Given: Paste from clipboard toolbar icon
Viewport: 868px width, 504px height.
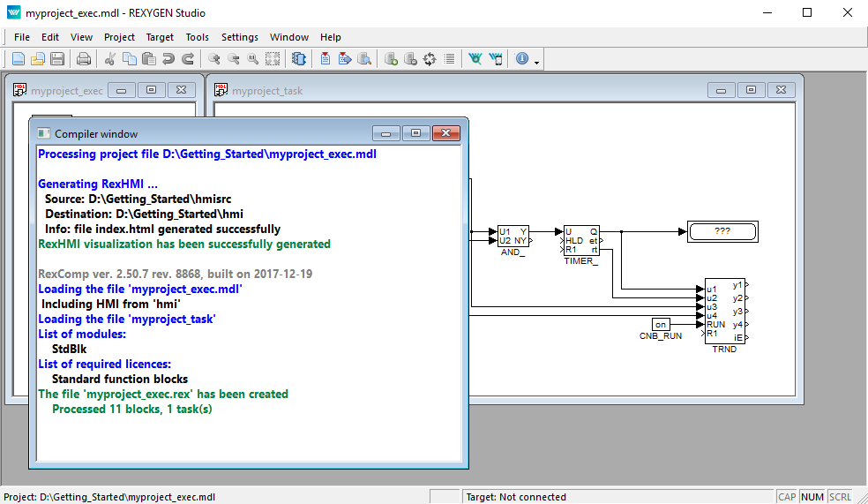Looking at the screenshot, I should click(x=149, y=59).
